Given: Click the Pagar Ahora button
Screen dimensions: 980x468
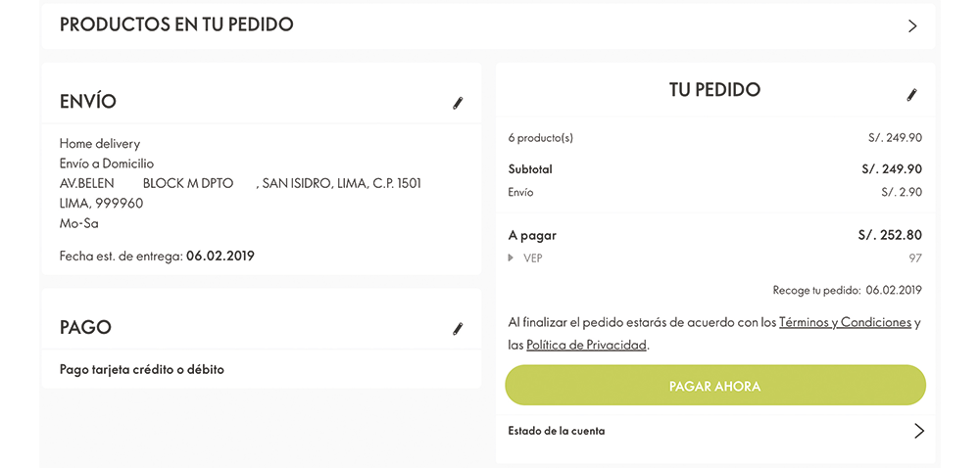Looking at the screenshot, I should click(x=715, y=386).
